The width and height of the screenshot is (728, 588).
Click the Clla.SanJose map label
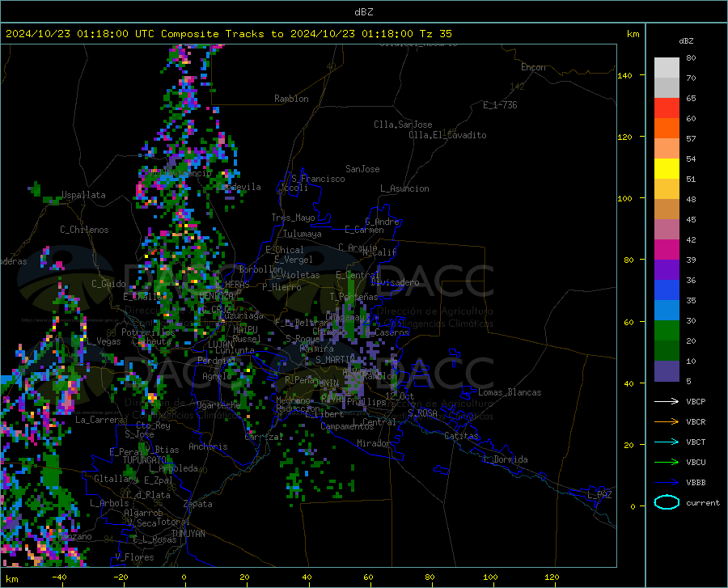403,125
